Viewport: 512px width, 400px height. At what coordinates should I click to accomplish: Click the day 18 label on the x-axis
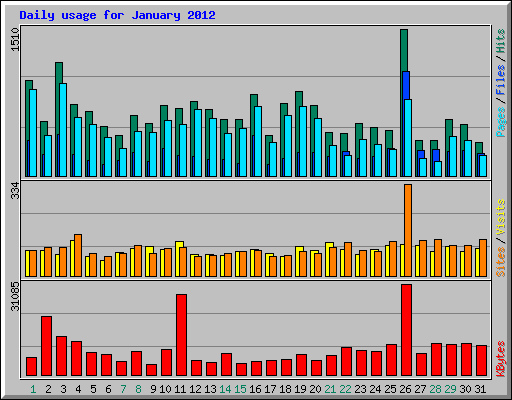pyautogui.click(x=285, y=389)
